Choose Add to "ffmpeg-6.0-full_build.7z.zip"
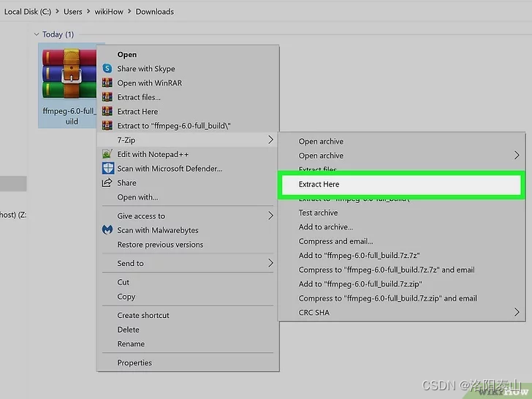 [402, 284]
